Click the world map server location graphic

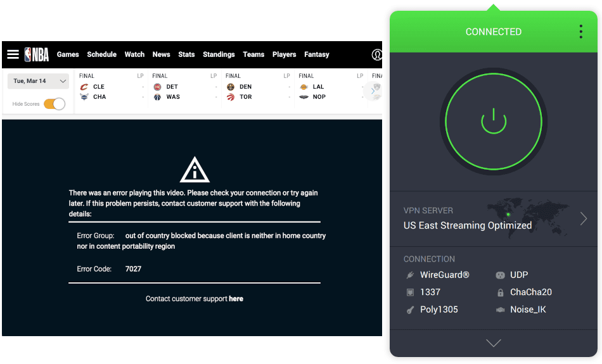(528, 218)
